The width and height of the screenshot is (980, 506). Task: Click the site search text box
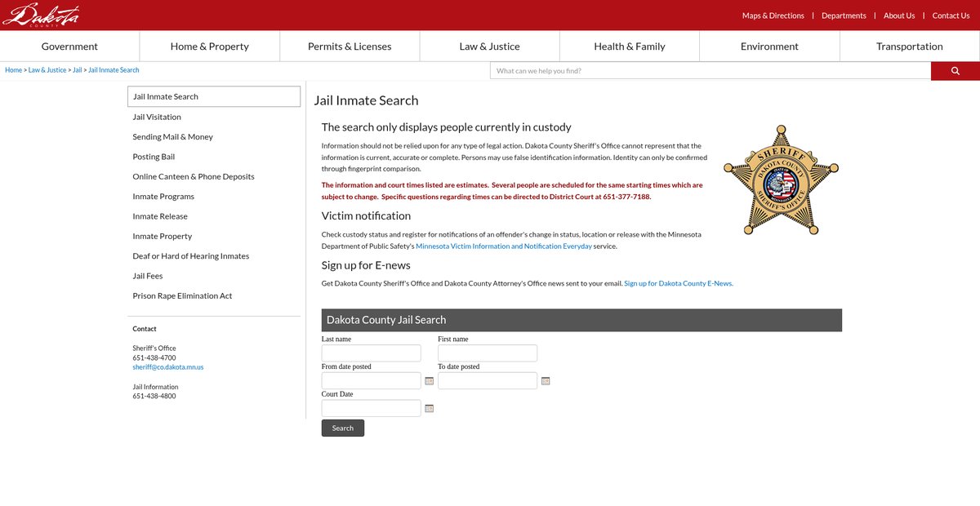click(x=710, y=71)
